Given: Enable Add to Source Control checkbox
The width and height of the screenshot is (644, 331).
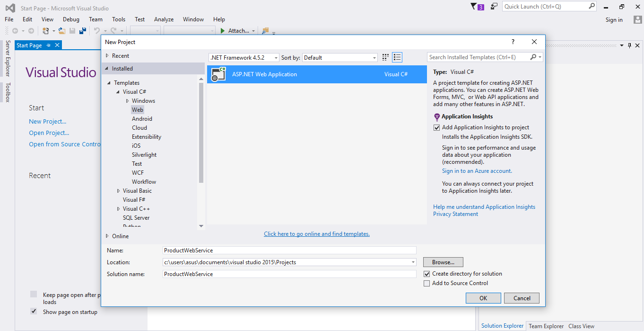Looking at the screenshot, I should point(427,283).
